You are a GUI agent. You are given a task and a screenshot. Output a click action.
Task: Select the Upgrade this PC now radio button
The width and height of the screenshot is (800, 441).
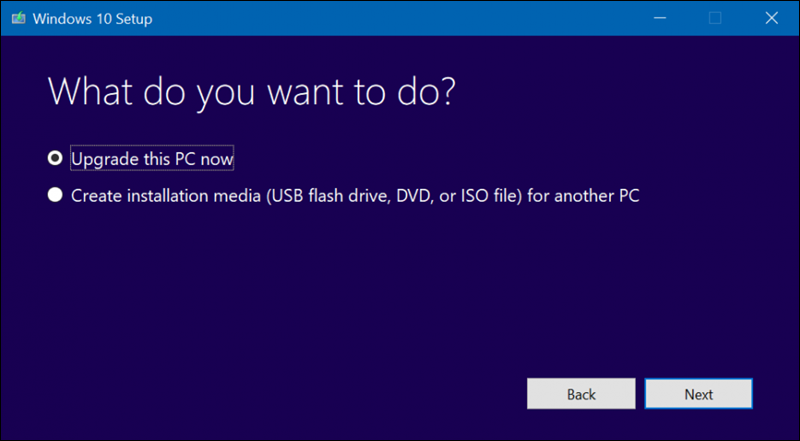[x=56, y=158]
